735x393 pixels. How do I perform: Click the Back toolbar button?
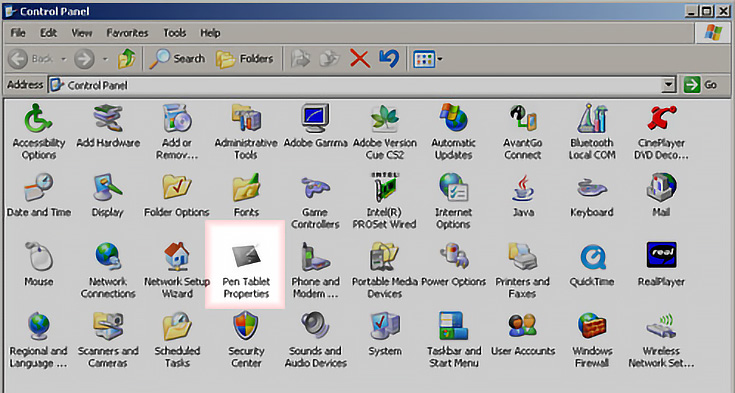pyautogui.click(x=31, y=59)
